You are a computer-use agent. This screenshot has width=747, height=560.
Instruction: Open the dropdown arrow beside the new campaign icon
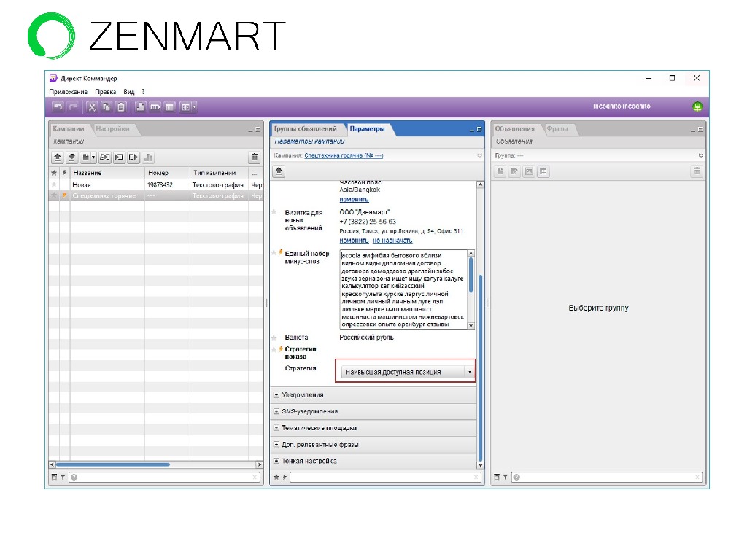[x=93, y=157]
